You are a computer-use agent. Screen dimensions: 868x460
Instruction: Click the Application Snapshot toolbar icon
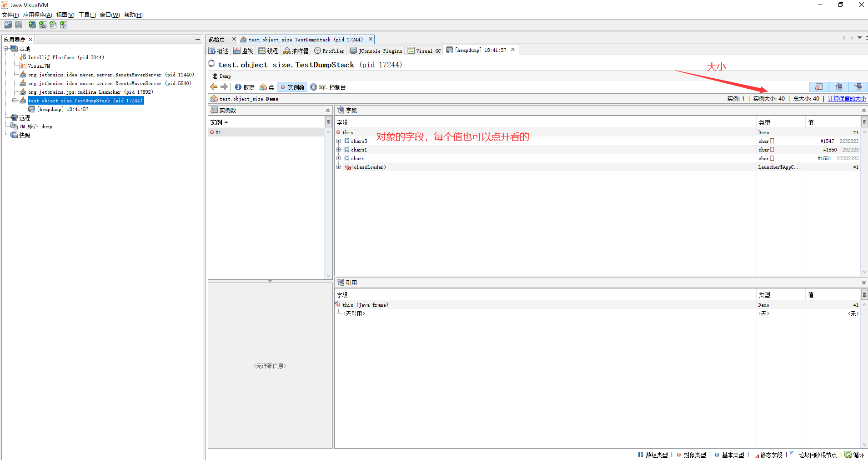click(64, 25)
